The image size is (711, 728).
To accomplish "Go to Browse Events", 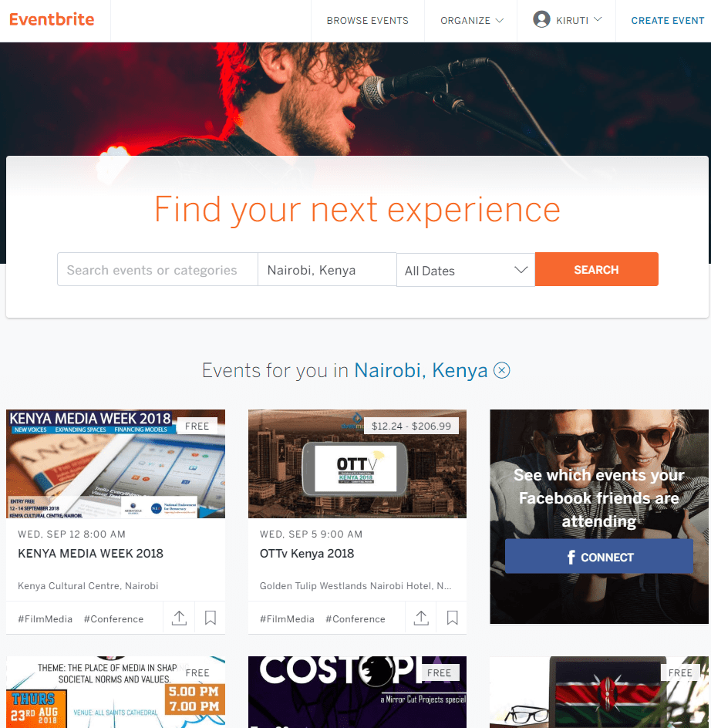I will 367,20.
